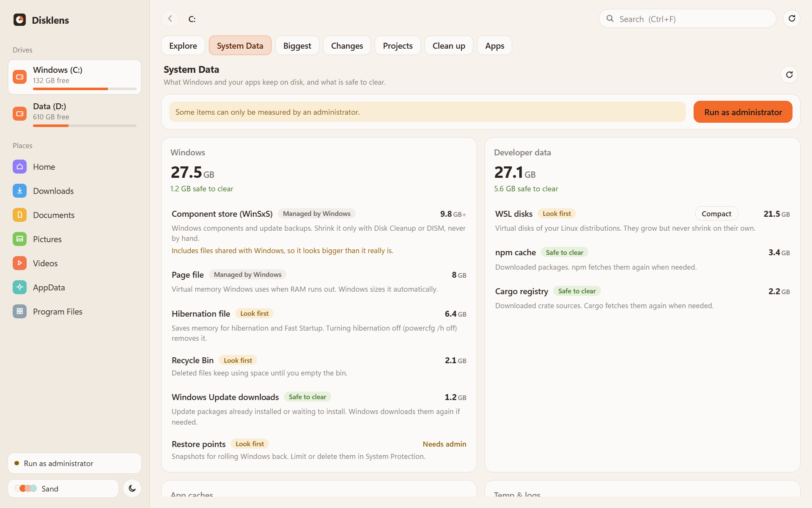The height and width of the screenshot is (508, 812).
Task: Compact the WSL disks
Action: (x=716, y=214)
